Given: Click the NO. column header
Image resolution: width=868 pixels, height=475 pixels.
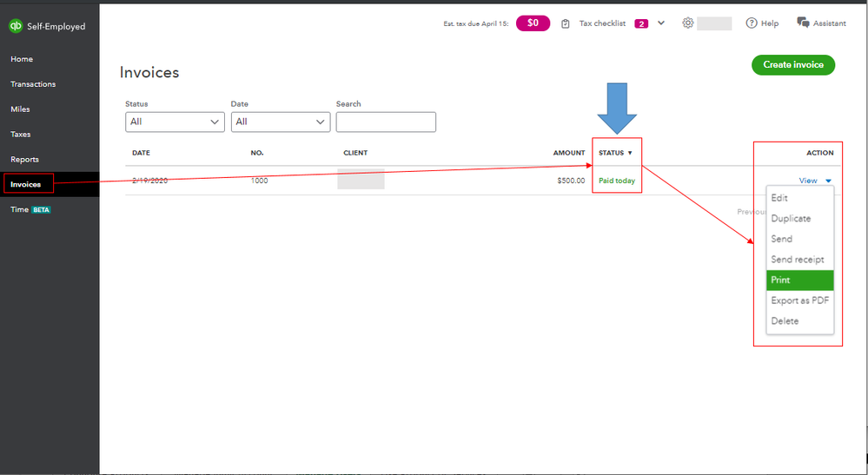Looking at the screenshot, I should coord(257,153).
